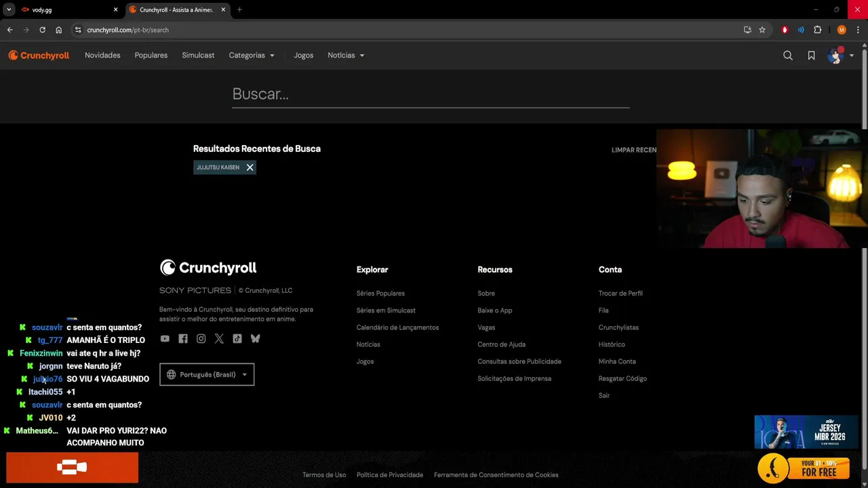This screenshot has height=488, width=868.
Task: Bookmark this page with star icon
Action: pyautogui.click(x=762, y=30)
